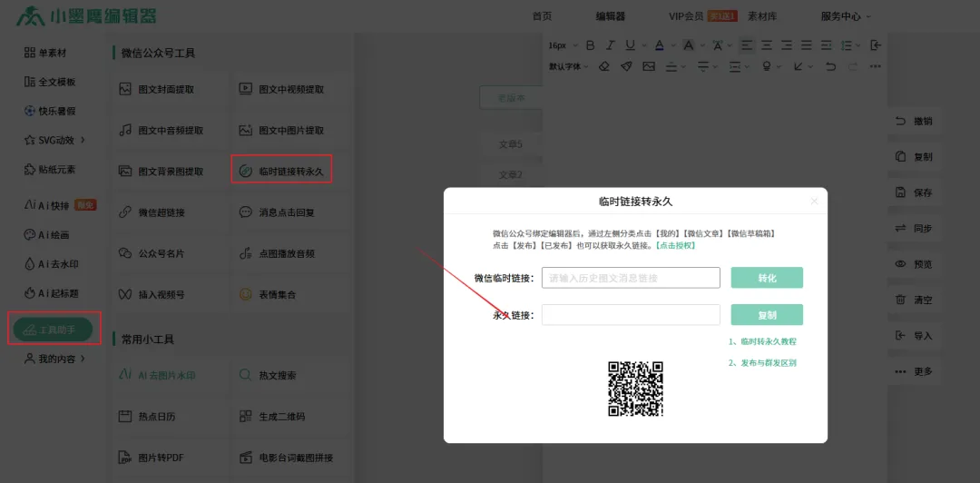Open the 默认字体 font family dropdown

[x=569, y=65]
